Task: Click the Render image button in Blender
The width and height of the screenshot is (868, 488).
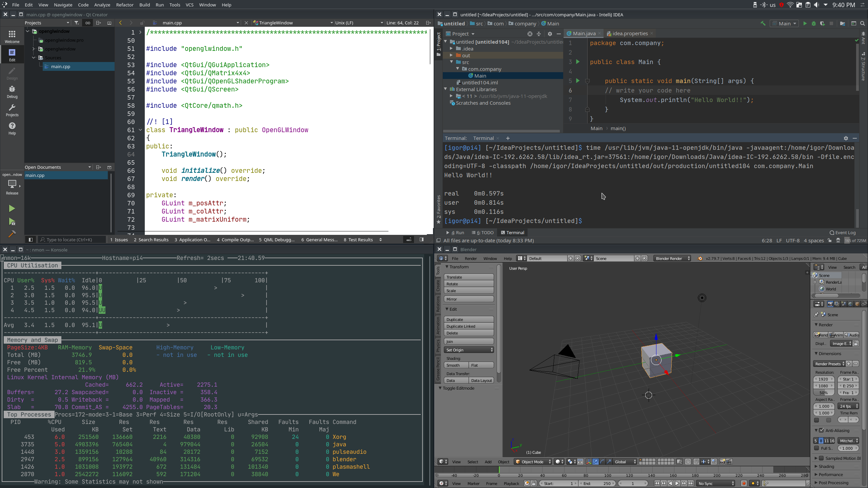Action: click(821, 335)
